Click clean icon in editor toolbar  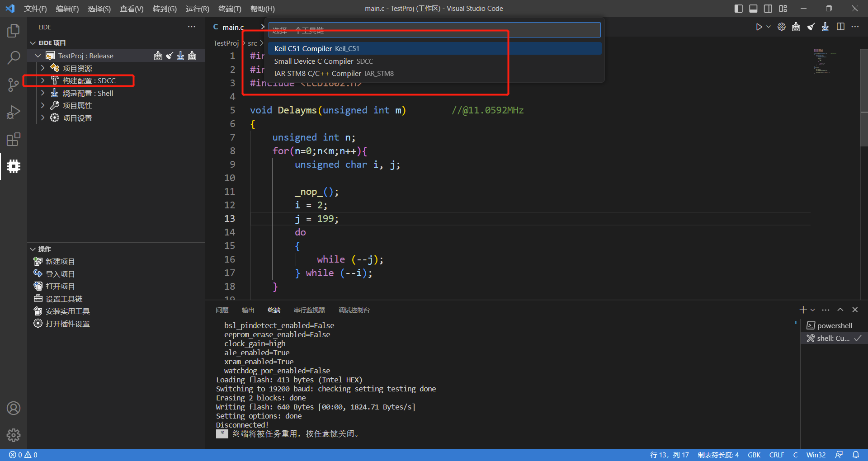point(811,27)
